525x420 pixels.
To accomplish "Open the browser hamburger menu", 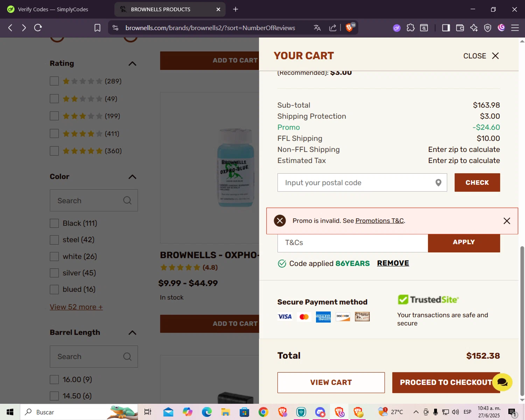I will pyautogui.click(x=515, y=28).
